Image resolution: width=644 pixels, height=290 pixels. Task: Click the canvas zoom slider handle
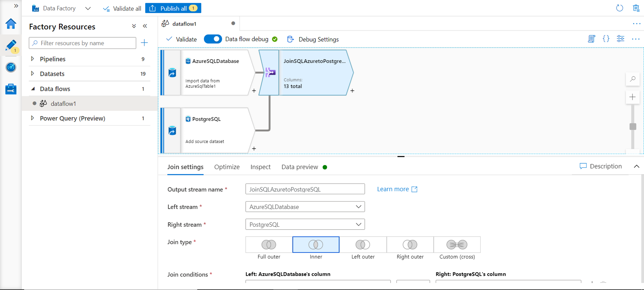point(633,126)
